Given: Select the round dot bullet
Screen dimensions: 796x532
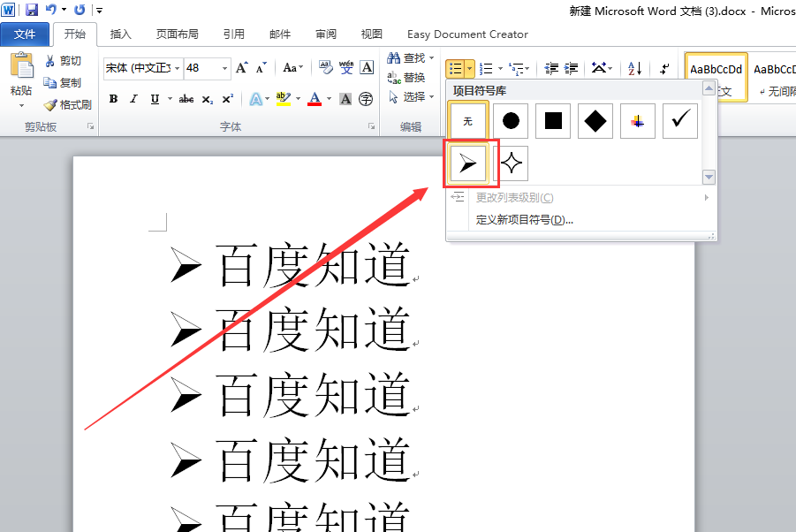Looking at the screenshot, I should click(x=511, y=121).
